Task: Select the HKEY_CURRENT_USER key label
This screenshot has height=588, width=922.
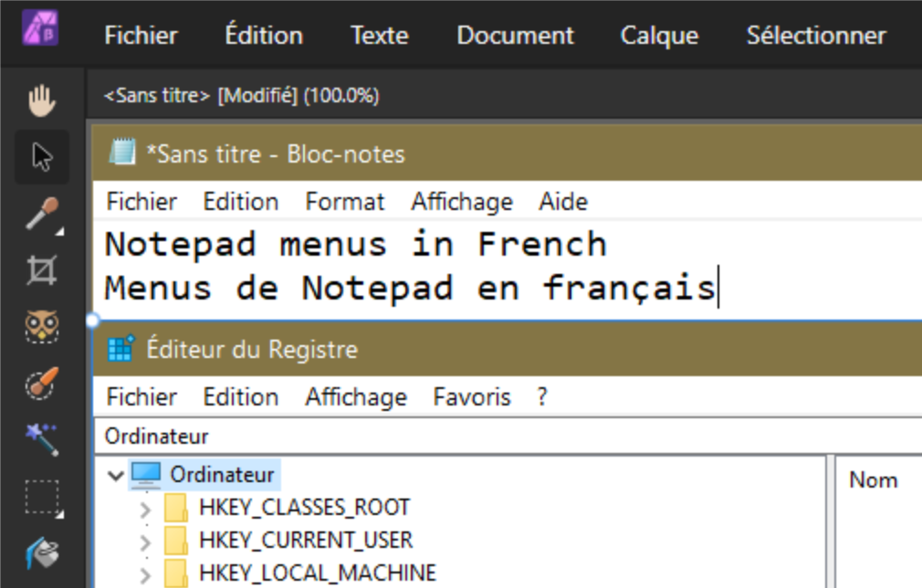Action: (x=307, y=541)
